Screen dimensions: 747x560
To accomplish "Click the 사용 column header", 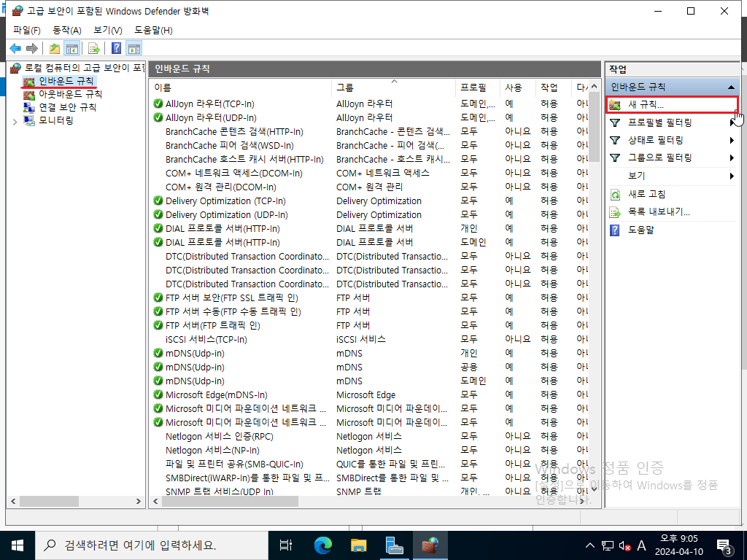I will click(x=517, y=87).
